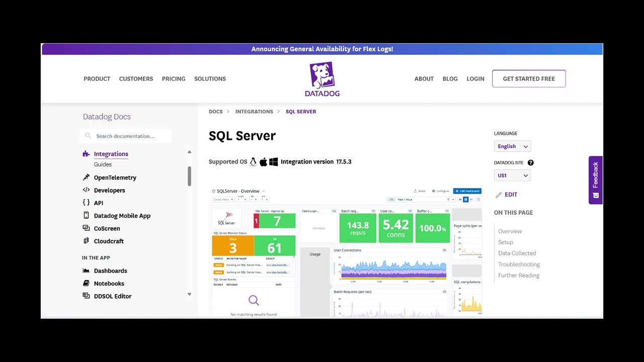This screenshot has height=362, width=644.
Task: Click the Apple macOS icon
Action: [x=263, y=162]
